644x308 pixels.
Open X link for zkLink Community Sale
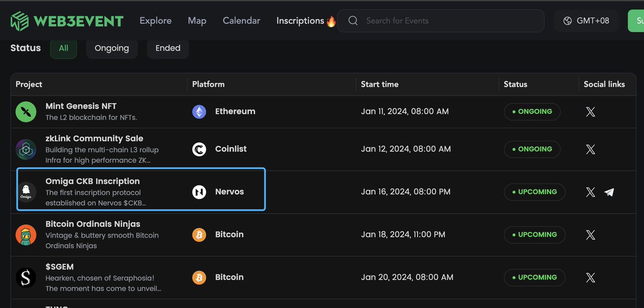click(x=590, y=149)
